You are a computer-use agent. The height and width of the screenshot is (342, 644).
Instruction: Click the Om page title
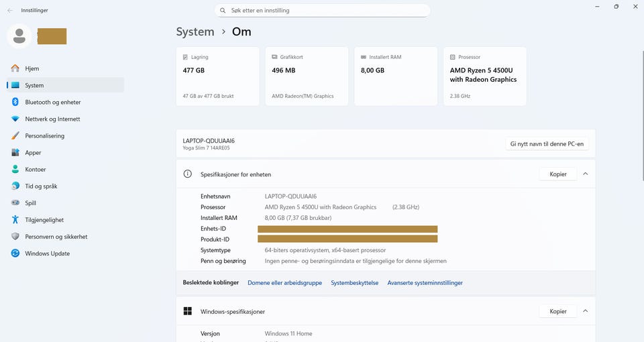[241, 32]
